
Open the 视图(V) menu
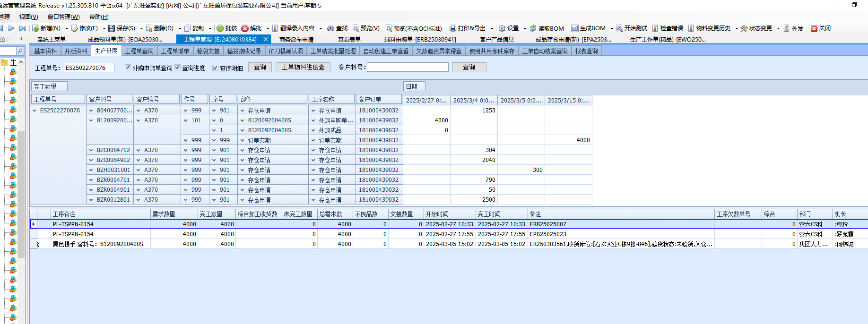pos(28,17)
